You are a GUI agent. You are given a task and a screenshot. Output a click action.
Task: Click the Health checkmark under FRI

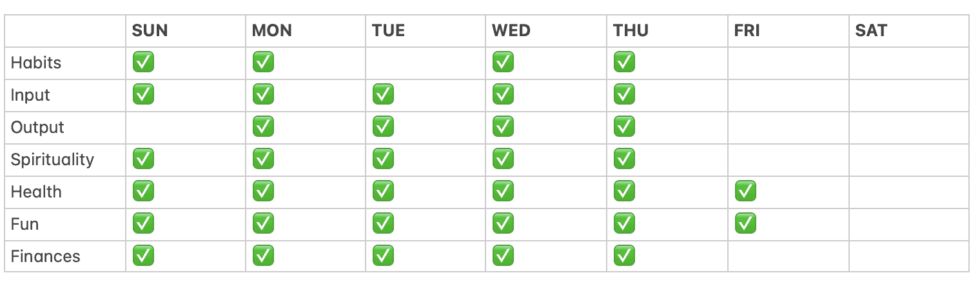tap(745, 192)
